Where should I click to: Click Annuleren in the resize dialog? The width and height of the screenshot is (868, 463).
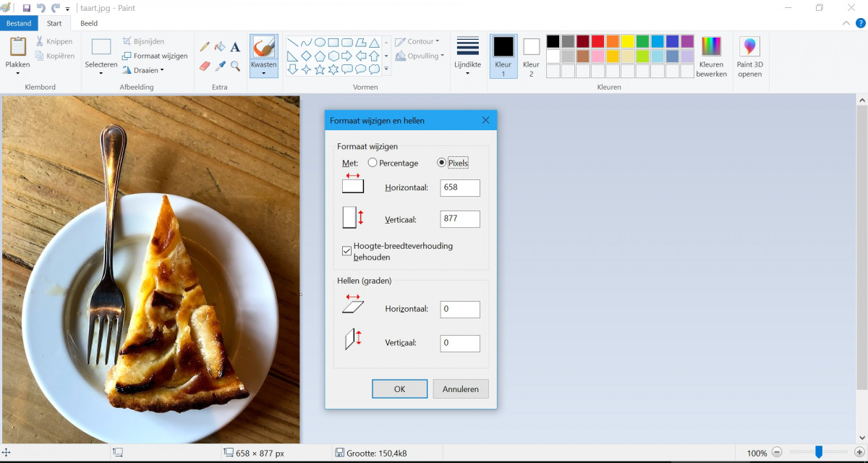point(461,388)
